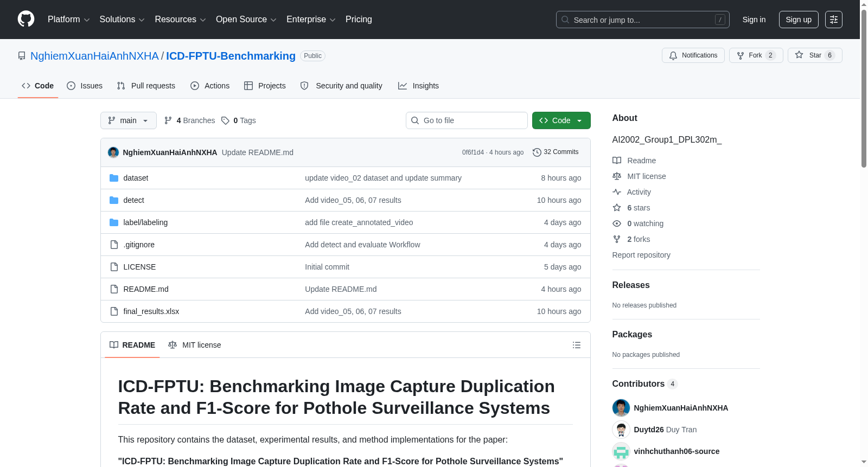
Task: Click the tag icon beside 0 Tags
Action: (x=225, y=120)
